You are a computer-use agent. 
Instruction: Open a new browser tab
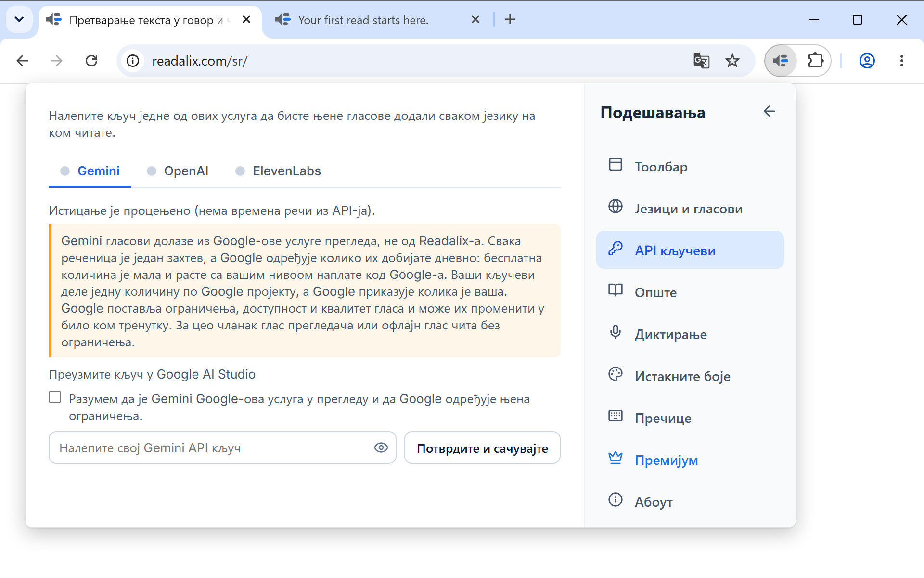(x=510, y=19)
